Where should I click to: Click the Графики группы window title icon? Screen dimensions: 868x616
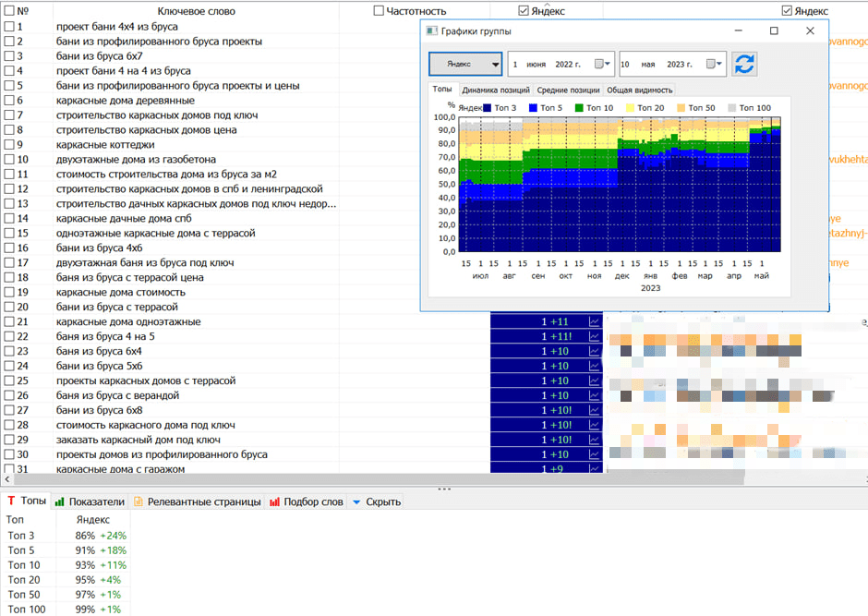[x=431, y=31]
